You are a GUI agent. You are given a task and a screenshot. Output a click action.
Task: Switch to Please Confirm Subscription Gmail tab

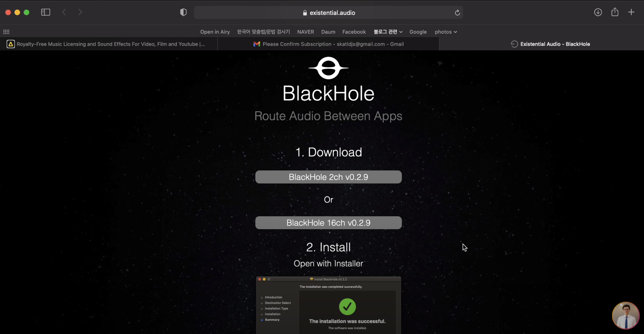pyautogui.click(x=328, y=44)
